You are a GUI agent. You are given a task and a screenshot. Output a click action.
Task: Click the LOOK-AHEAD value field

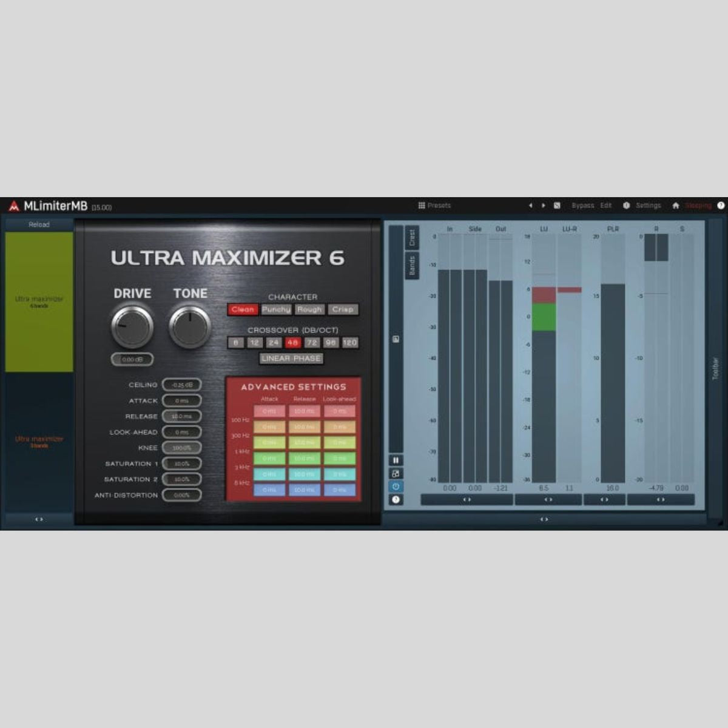(x=181, y=432)
